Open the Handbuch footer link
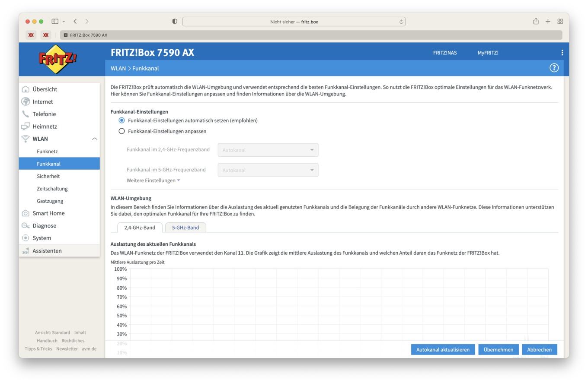588x383 pixels. coord(47,341)
